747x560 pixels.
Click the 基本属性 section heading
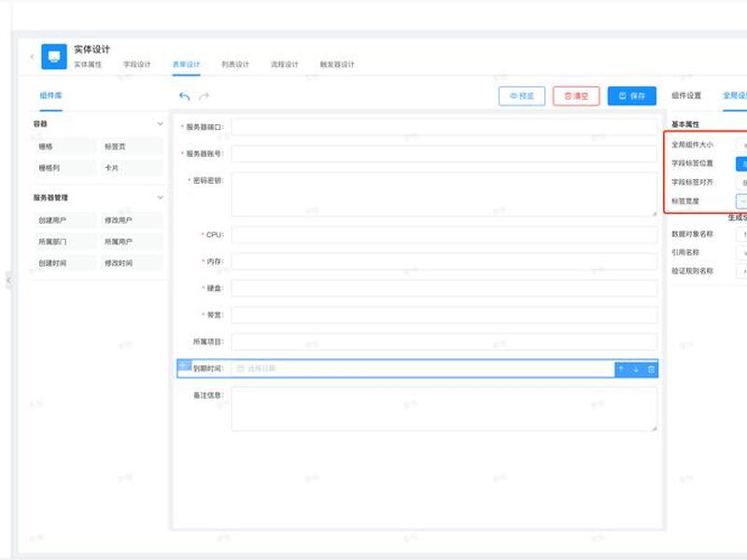click(685, 124)
